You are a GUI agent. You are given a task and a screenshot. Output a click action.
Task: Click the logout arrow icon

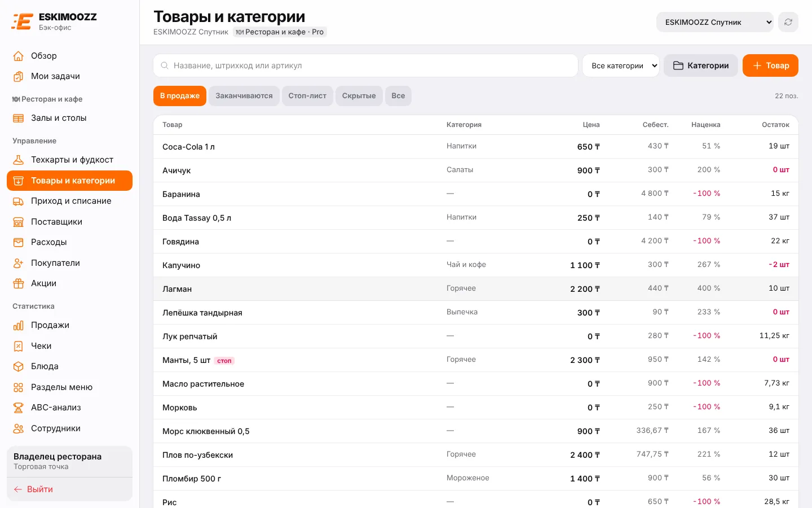point(18,489)
